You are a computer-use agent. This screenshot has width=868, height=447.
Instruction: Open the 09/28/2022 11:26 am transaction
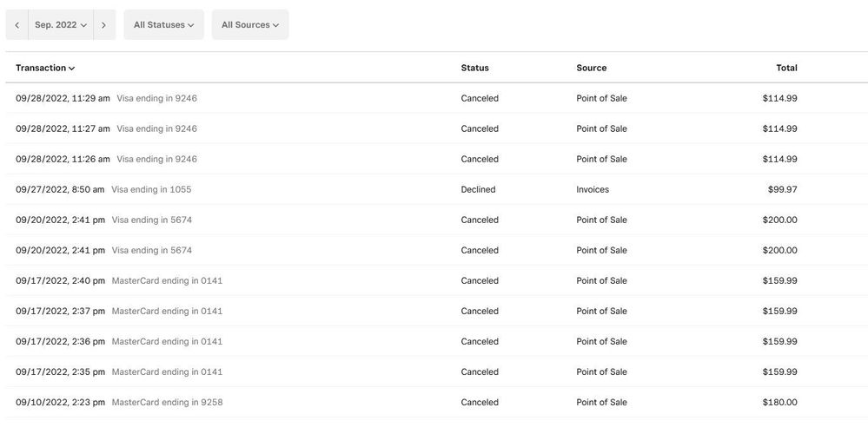[63, 159]
